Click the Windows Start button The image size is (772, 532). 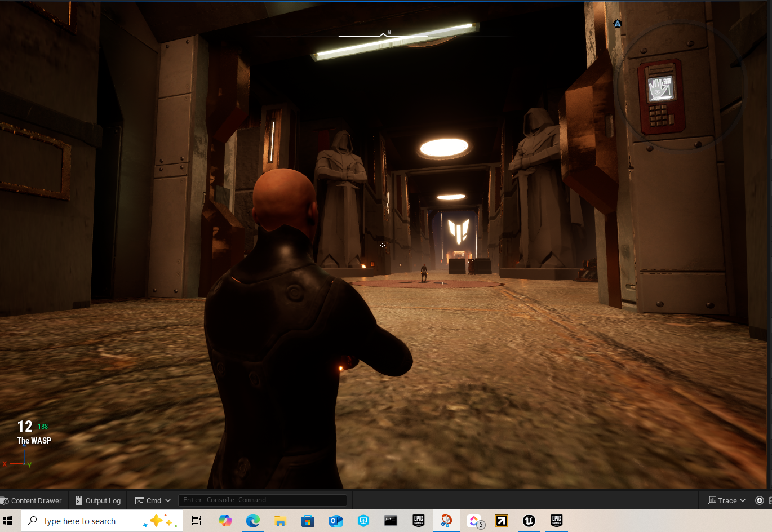coord(8,521)
